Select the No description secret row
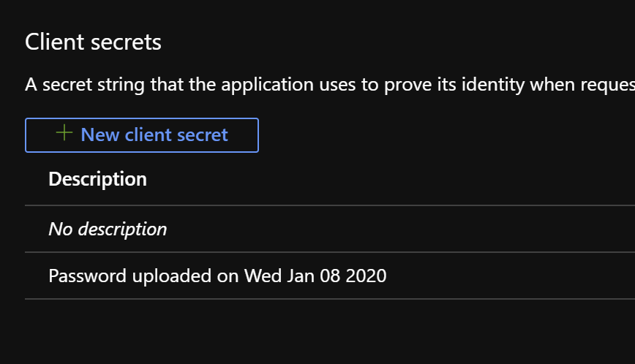 coord(330,229)
